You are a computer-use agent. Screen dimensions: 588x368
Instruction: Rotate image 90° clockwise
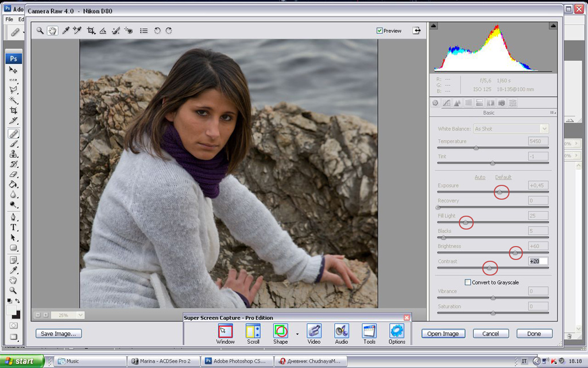coord(169,30)
